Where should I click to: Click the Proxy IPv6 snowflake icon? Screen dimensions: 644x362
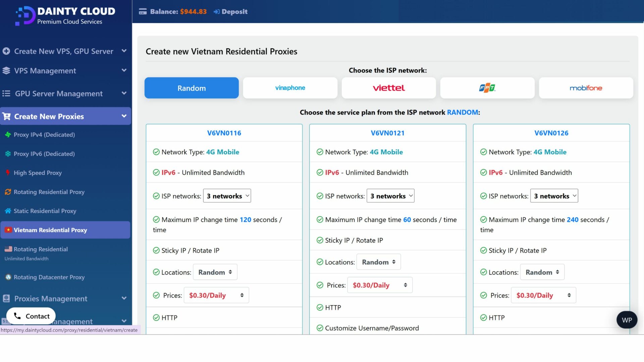coord(8,154)
